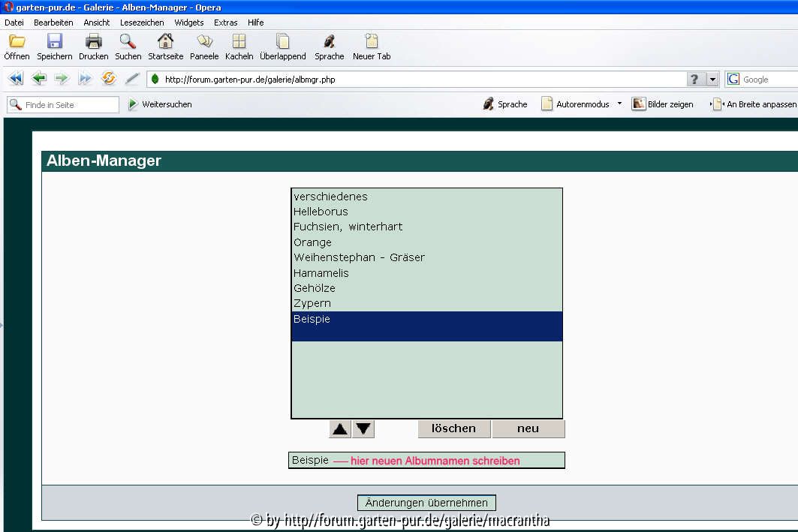Click the reload page icon

pos(109,79)
